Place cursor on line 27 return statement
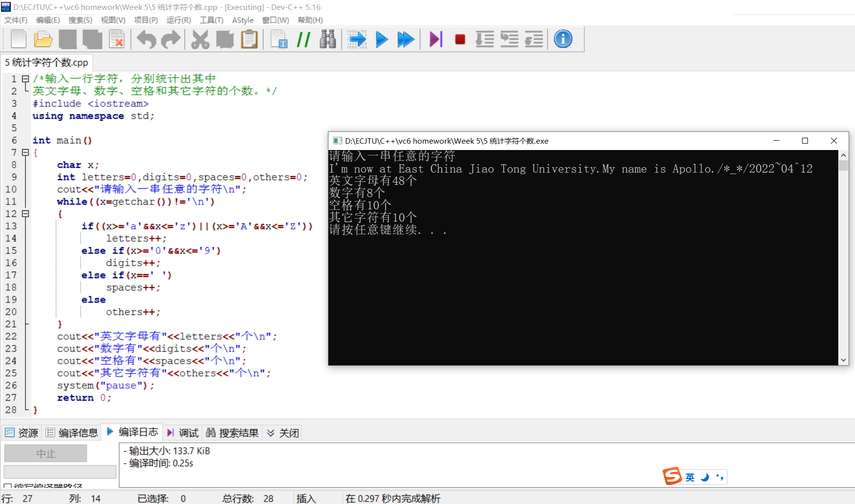This screenshot has height=504, width=855. 84,398
